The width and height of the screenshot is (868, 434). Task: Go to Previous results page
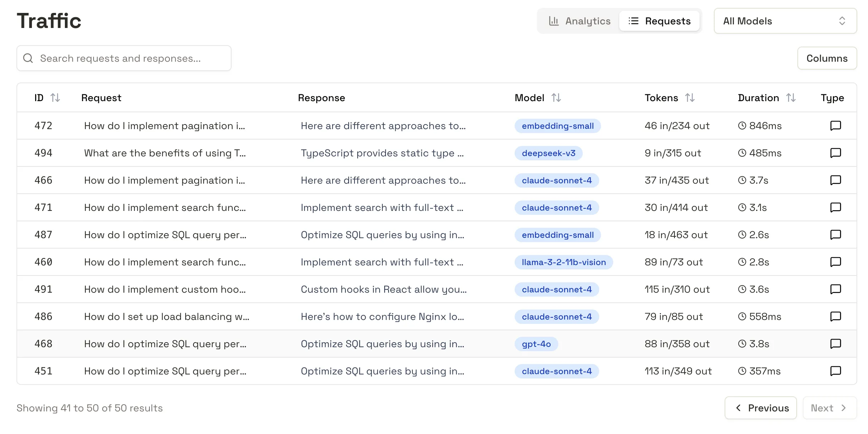[760, 408]
